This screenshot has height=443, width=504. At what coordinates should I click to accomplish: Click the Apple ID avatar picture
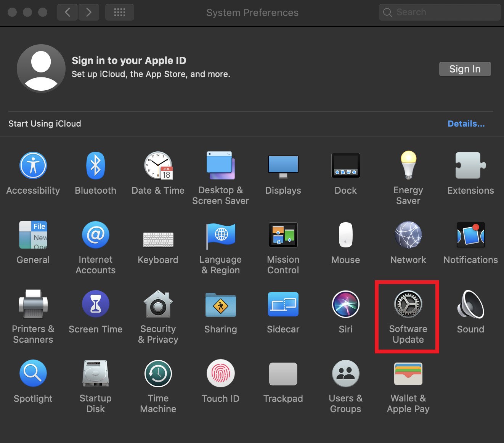41,69
